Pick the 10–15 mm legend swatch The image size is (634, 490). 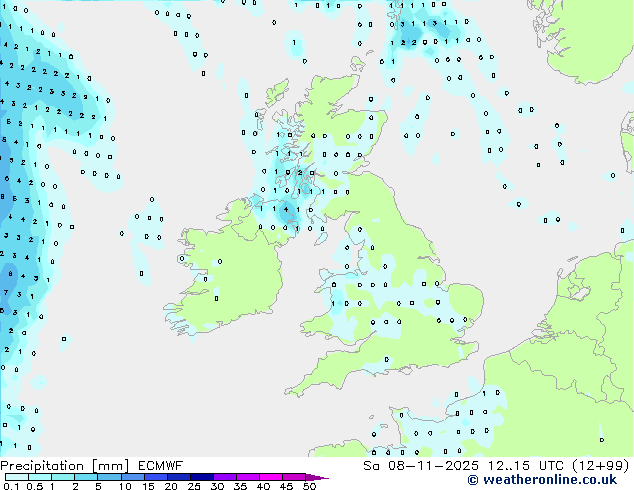pos(132,477)
